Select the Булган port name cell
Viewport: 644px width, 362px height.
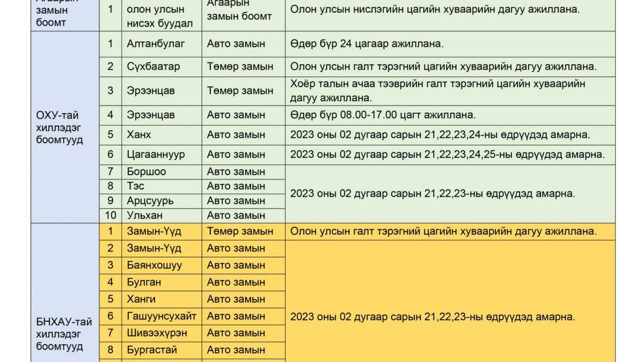144,282
